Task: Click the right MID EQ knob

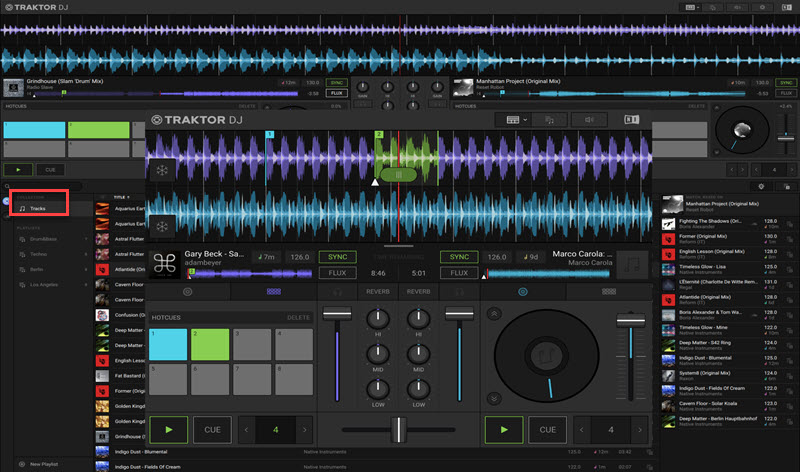Action: pyautogui.click(x=418, y=354)
